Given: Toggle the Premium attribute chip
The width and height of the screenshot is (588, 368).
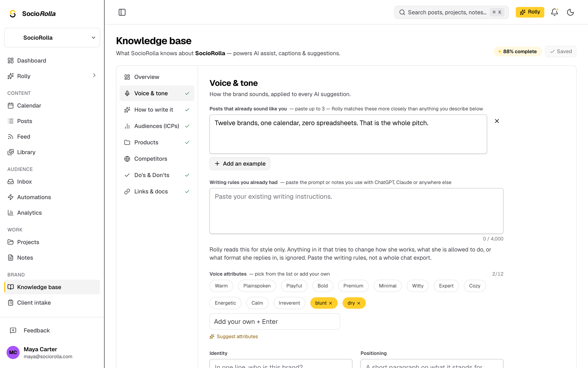Looking at the screenshot, I should point(353,286).
